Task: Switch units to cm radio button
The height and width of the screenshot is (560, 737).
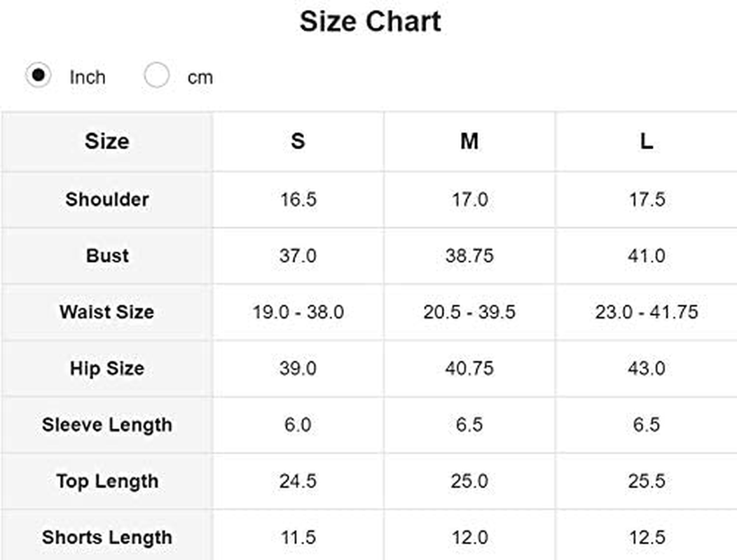Action: [156, 75]
